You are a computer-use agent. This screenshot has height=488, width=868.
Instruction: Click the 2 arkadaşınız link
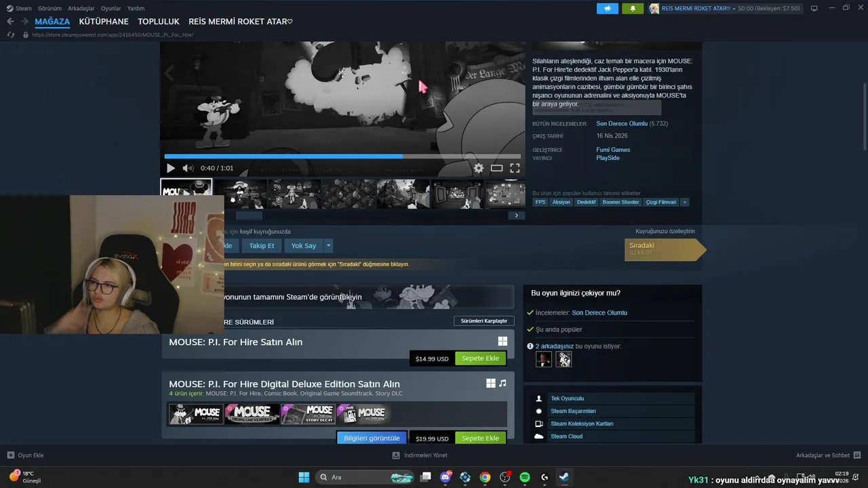tap(554, 346)
